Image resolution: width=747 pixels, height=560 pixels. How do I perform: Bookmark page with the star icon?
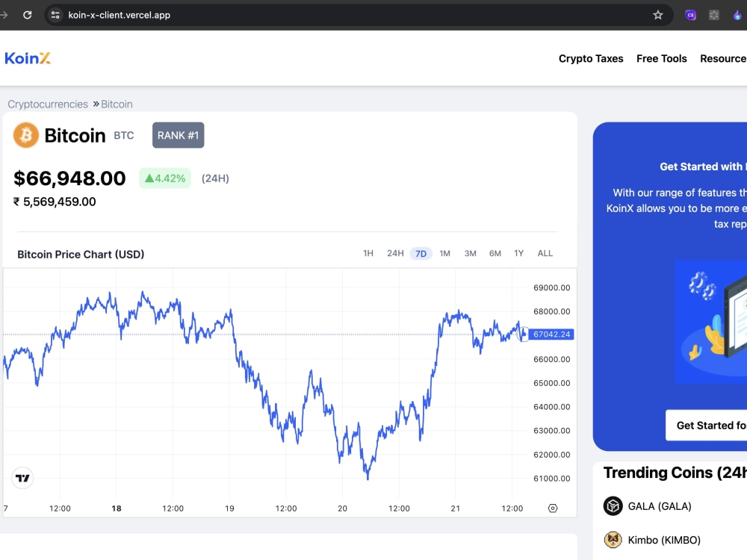click(658, 15)
